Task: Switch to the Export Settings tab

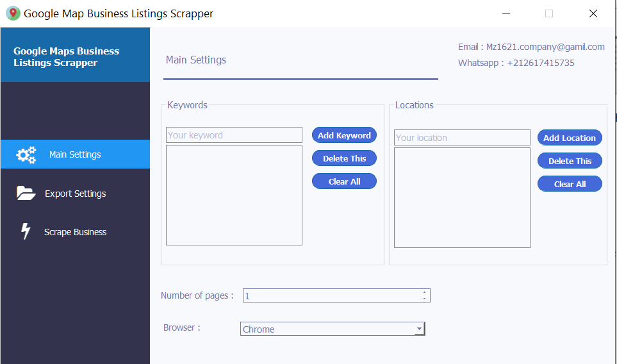Action: (x=75, y=194)
